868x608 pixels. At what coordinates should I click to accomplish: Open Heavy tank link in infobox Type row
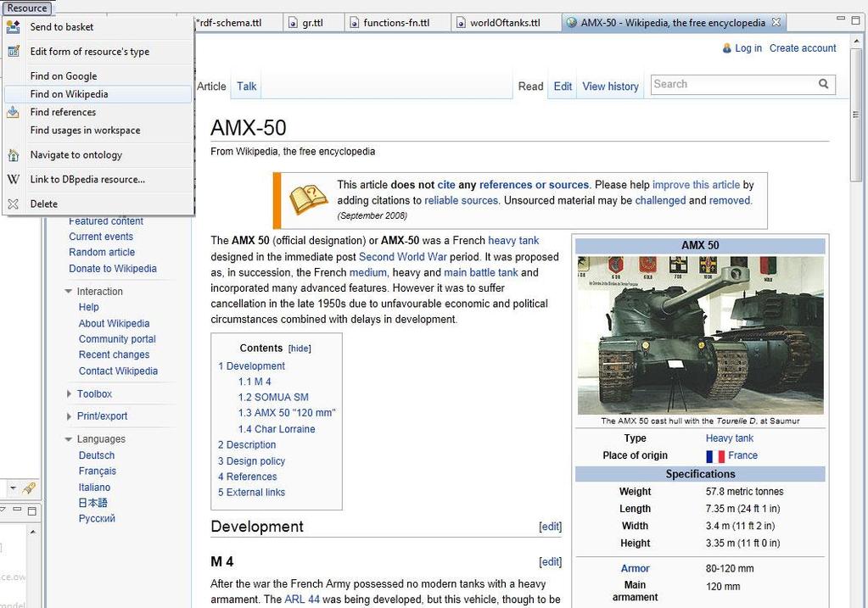coord(730,438)
